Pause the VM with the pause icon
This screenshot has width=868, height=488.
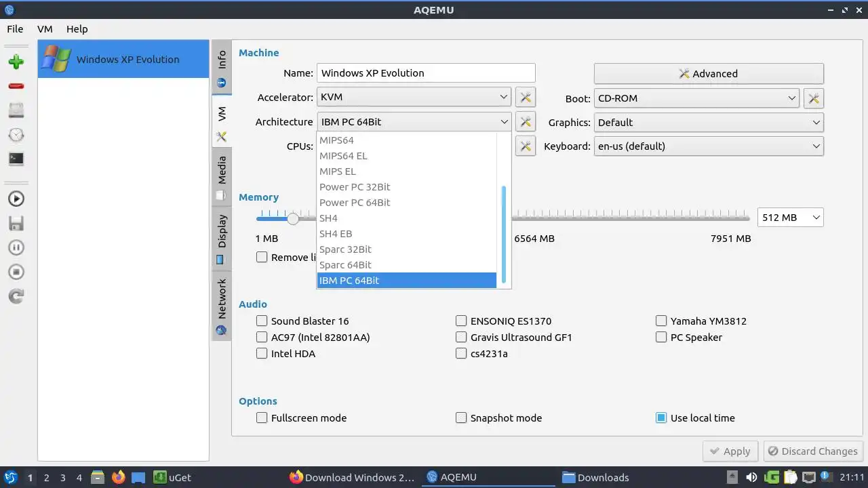click(x=16, y=247)
